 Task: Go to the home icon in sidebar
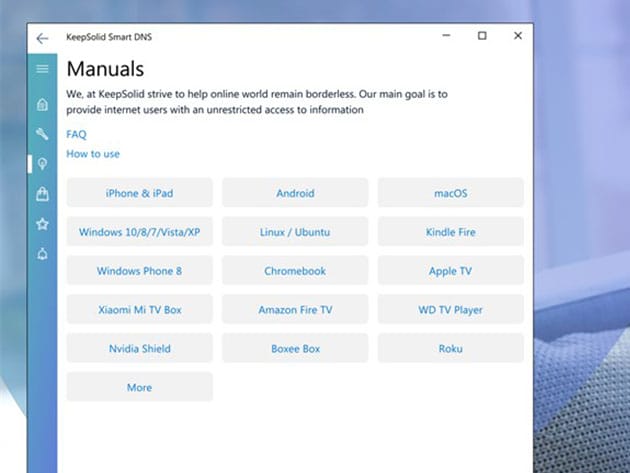pyautogui.click(x=42, y=104)
